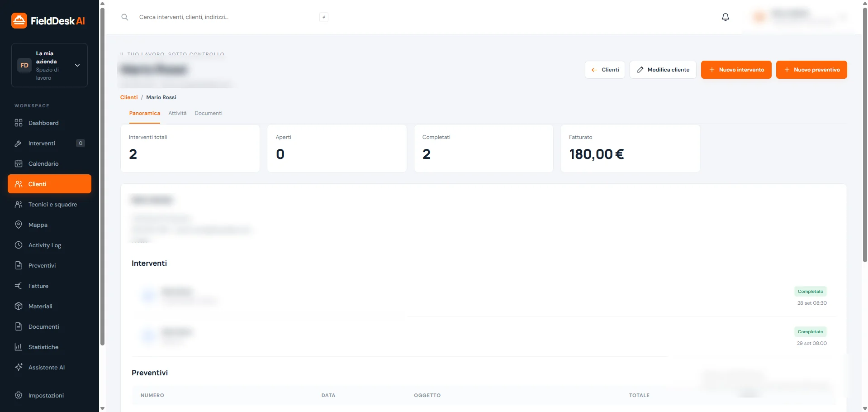
Task: Open Impostazioni in the sidebar
Action: coord(49,395)
